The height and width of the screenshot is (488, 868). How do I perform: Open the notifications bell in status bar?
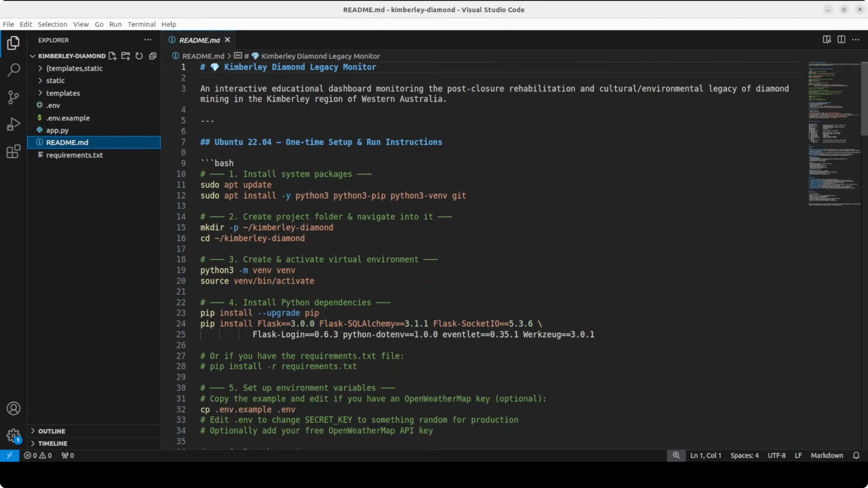[856, 455]
